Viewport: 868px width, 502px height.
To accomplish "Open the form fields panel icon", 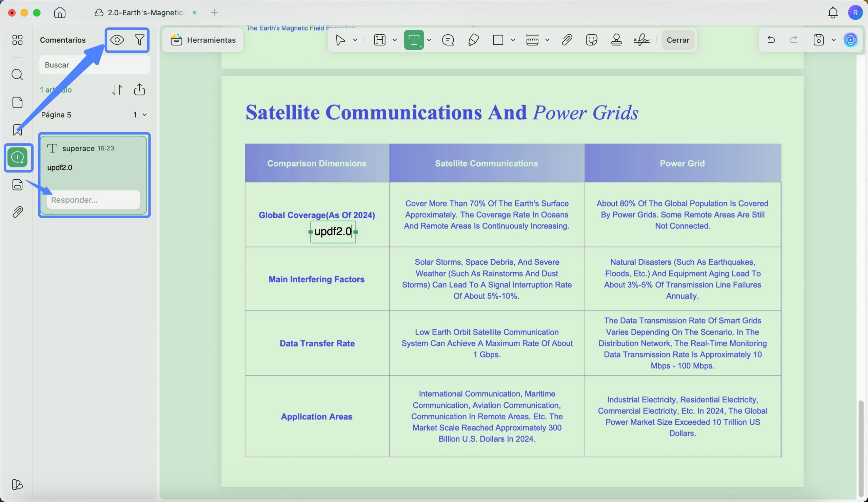I will (17, 184).
